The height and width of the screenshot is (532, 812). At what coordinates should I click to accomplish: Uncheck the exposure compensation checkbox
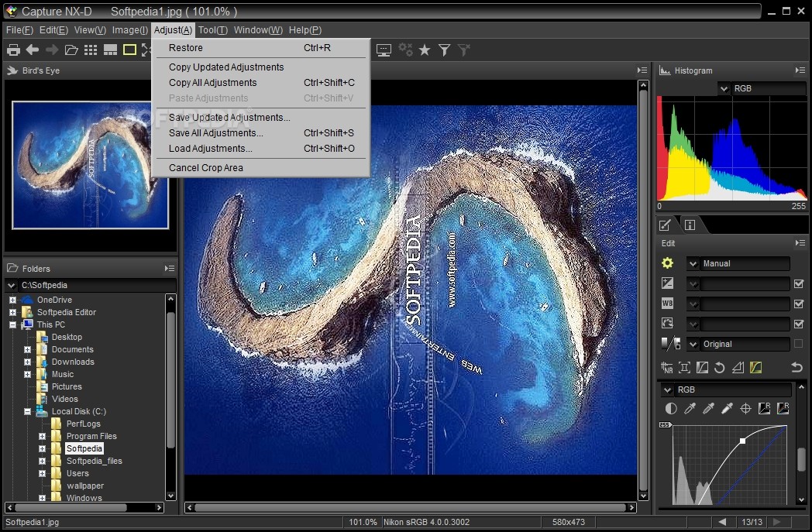point(799,284)
